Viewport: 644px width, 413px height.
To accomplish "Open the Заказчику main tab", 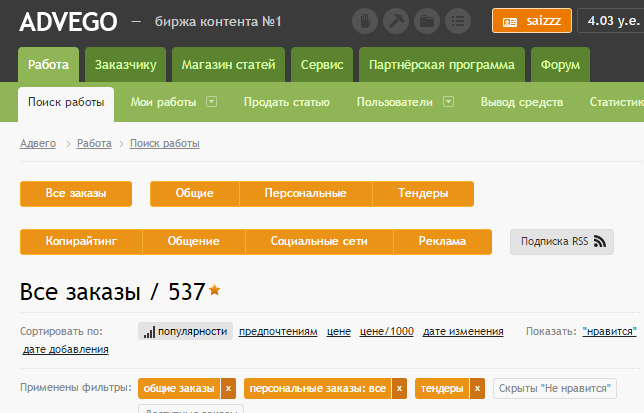I will click(x=126, y=64).
